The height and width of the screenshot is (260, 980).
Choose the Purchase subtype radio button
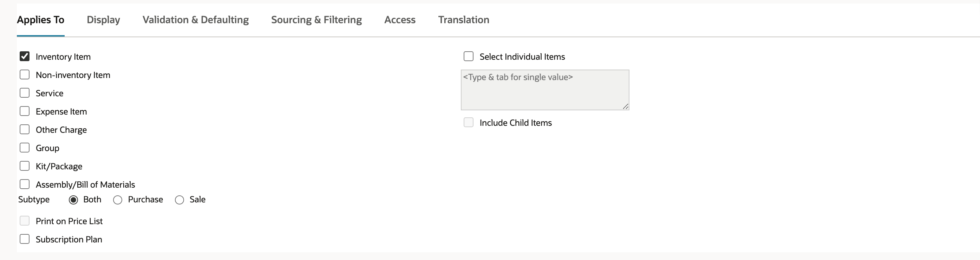118,200
